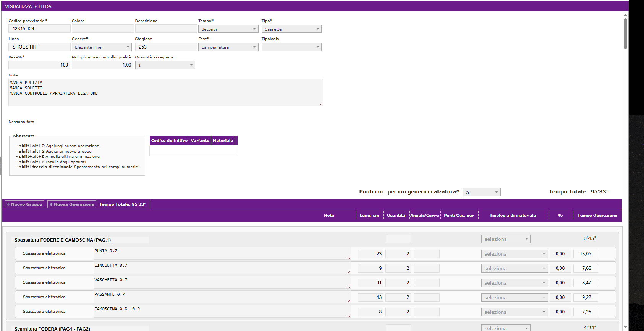The width and height of the screenshot is (644, 331).
Task: Click into the Note text area
Action: coord(165,92)
